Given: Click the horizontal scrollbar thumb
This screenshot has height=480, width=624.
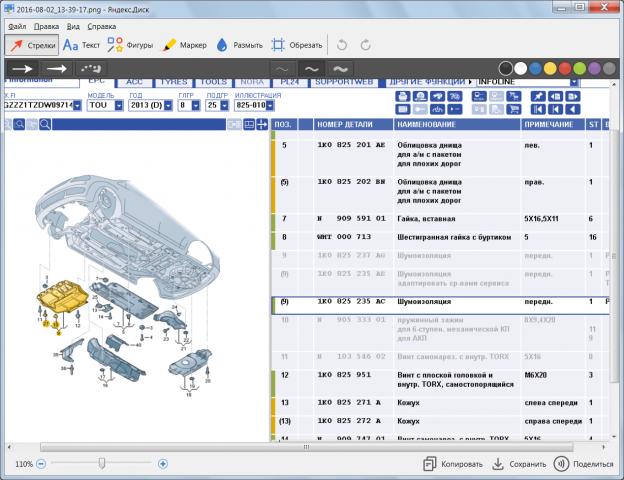Looking at the screenshot, I should click(x=306, y=447).
